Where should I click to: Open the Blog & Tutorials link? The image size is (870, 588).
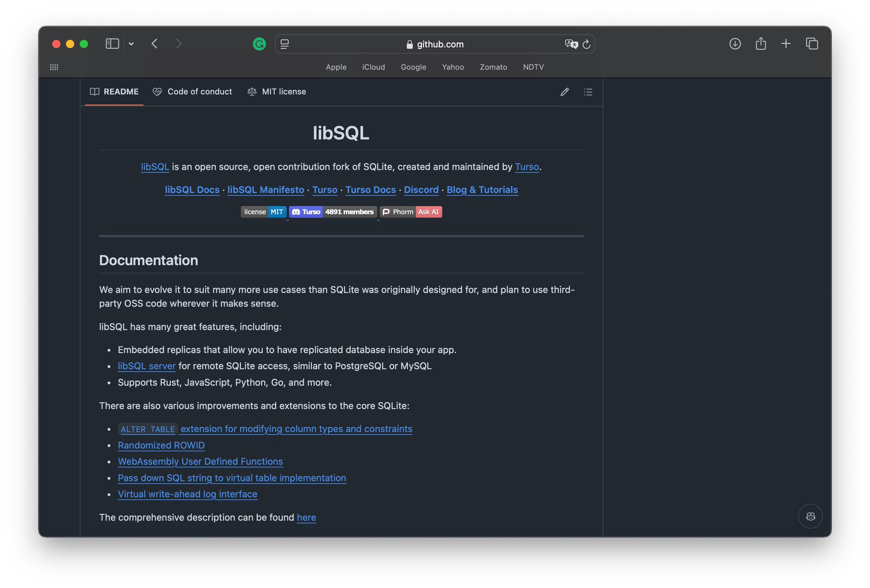[482, 190]
